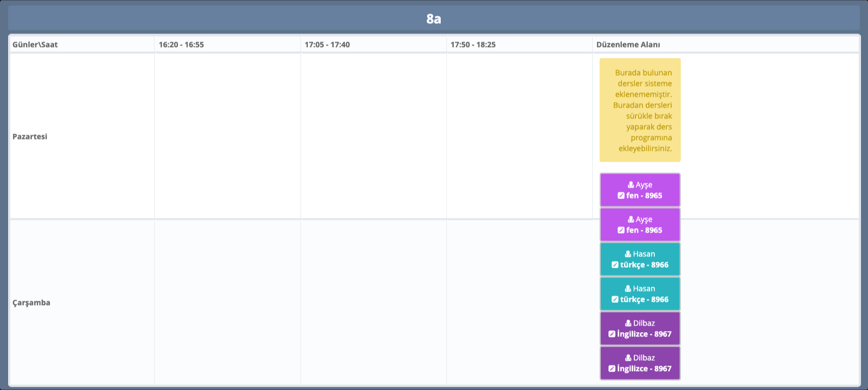Click the person icon on the lower Dilbaz card
This screenshot has width=868, height=390.
click(628, 358)
